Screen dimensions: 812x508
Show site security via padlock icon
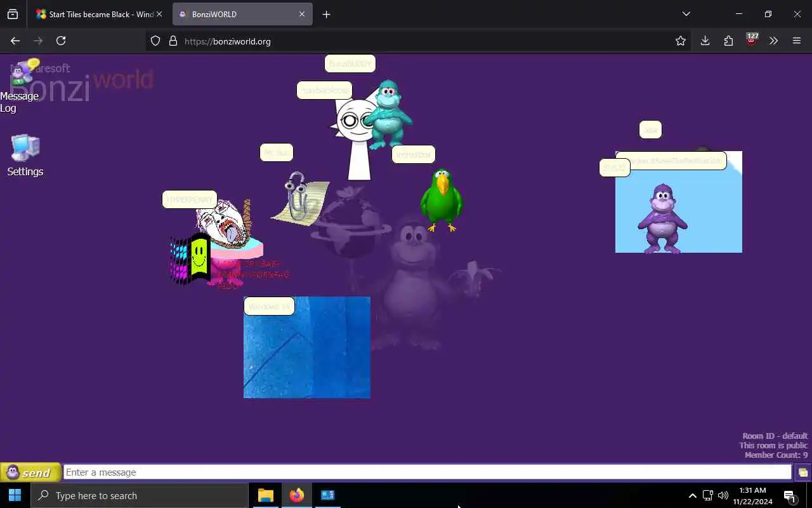click(x=173, y=41)
